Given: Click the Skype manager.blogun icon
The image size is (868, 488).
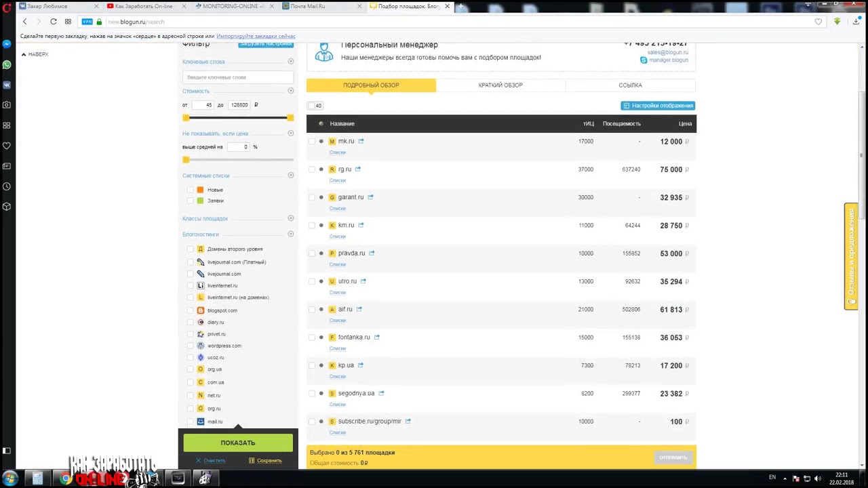Looking at the screenshot, I should pos(644,60).
